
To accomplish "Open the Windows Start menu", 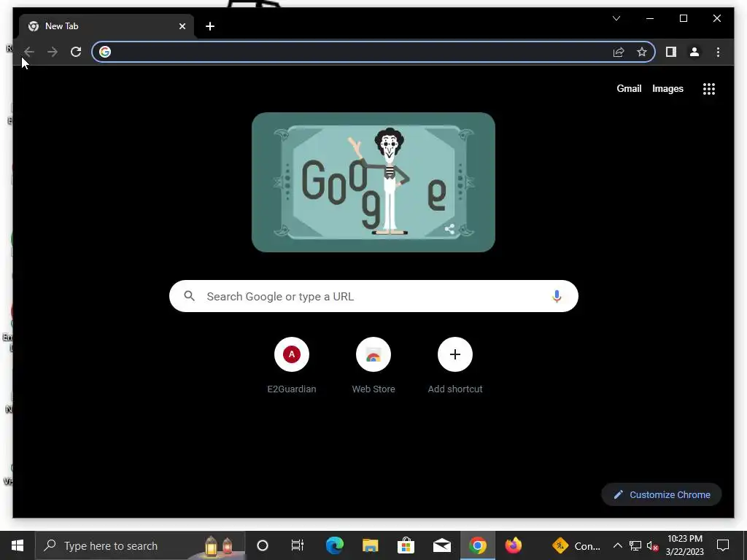I will [18, 545].
